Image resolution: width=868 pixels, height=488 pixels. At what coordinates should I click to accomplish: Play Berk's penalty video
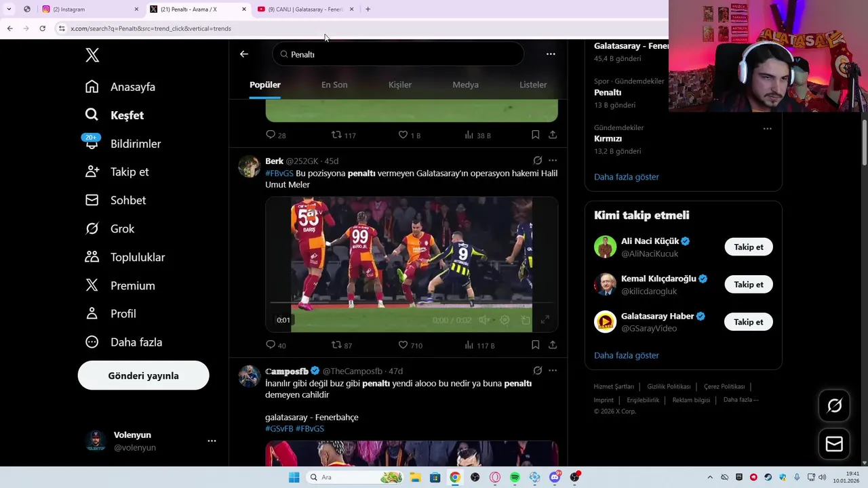(412, 264)
